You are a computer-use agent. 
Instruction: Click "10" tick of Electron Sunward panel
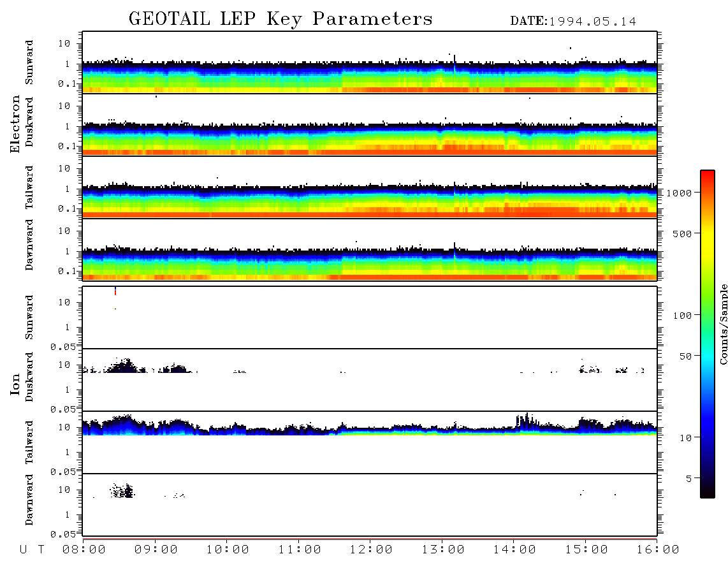(x=64, y=43)
